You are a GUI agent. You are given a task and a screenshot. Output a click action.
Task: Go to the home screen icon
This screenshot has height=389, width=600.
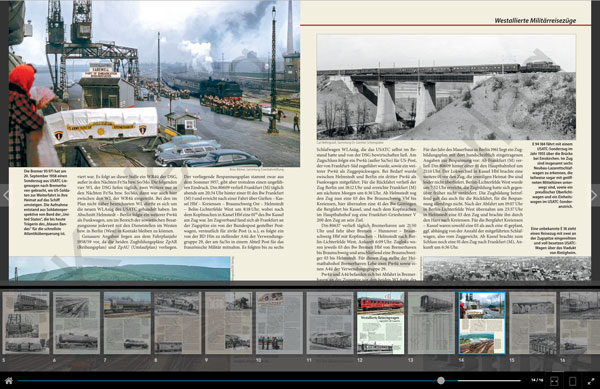8,381
